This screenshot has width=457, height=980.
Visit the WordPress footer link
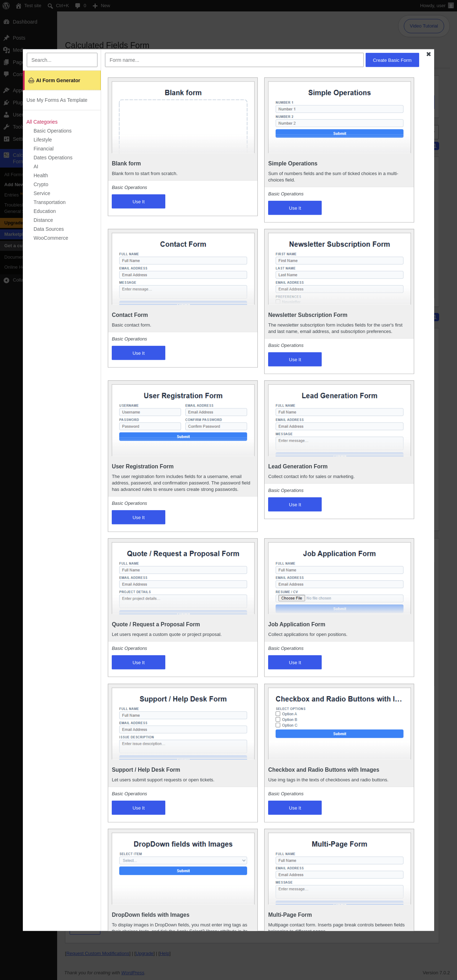(x=133, y=972)
